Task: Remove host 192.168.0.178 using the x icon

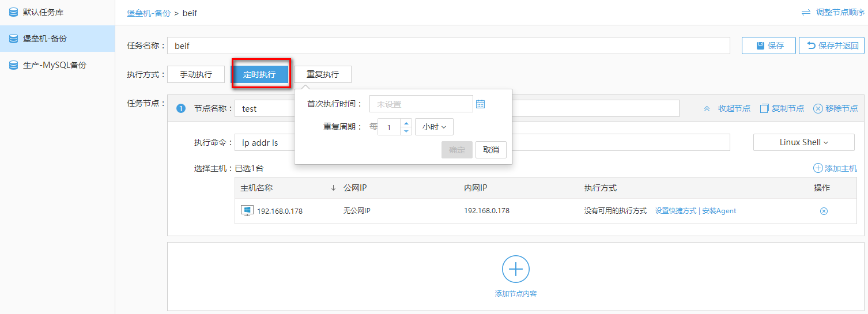Action: (x=824, y=211)
